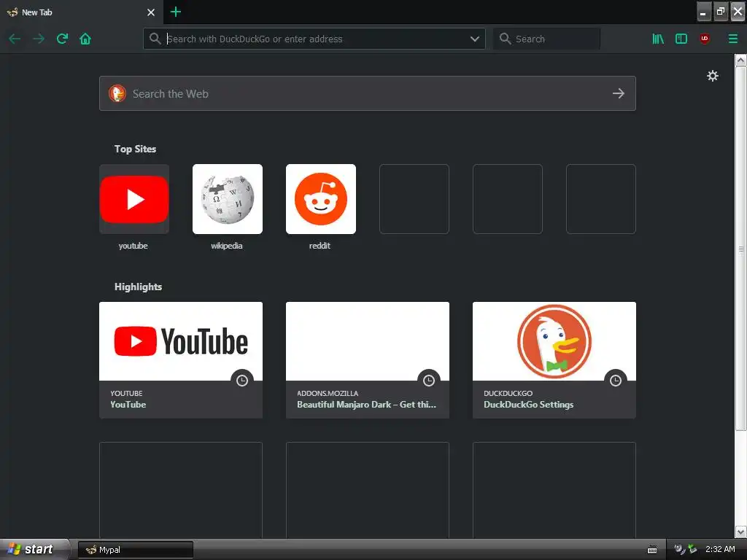Click the taskbar clock showing 2:32 AM
Viewport: 747px width, 560px height.
[x=720, y=549]
